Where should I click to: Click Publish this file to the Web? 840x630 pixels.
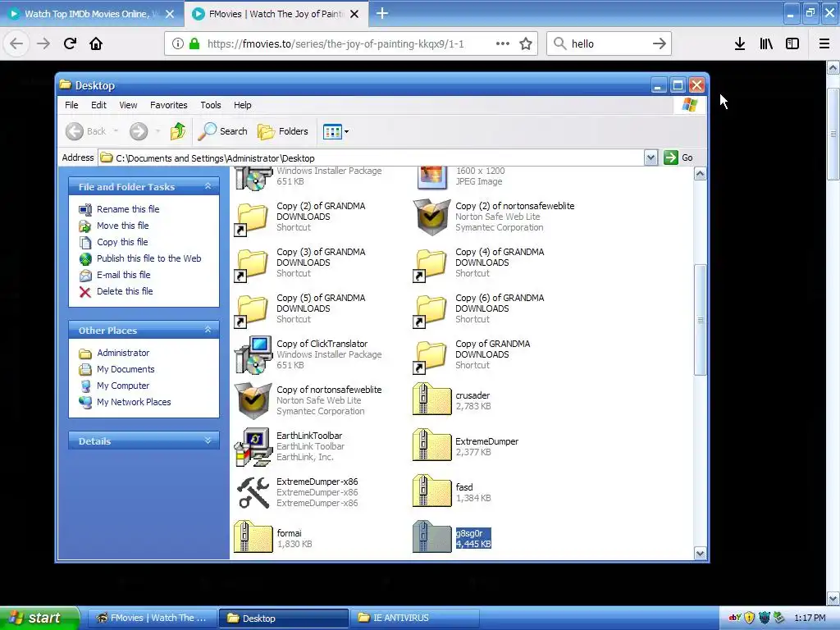149,258
